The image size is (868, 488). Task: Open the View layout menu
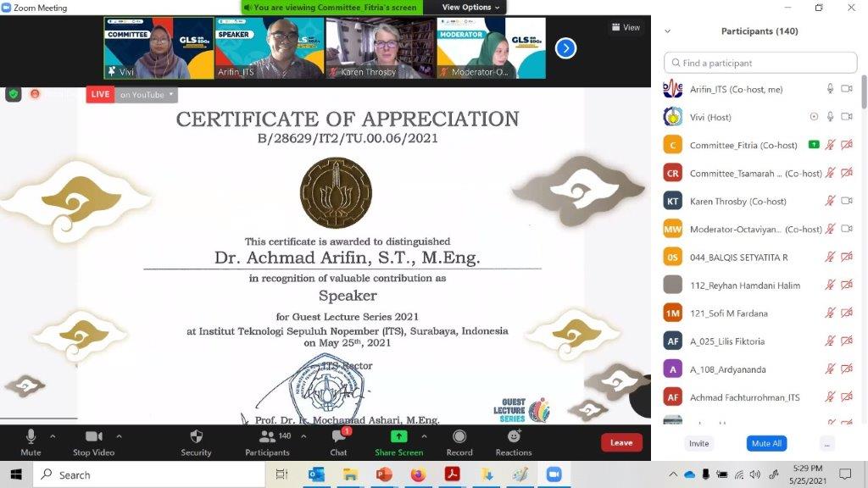626,27
